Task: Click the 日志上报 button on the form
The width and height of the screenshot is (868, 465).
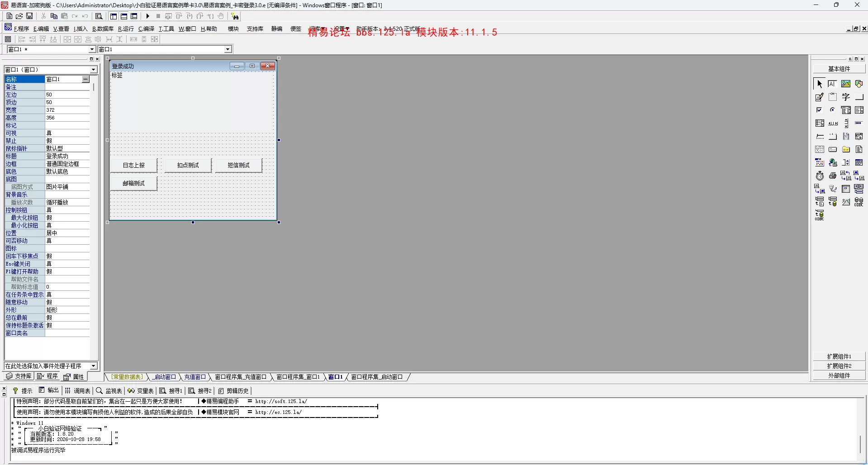Action: (x=134, y=166)
